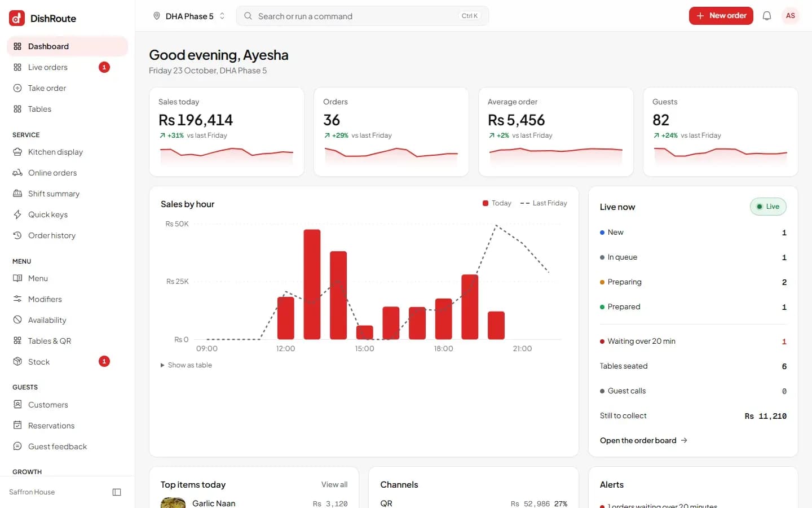Click the Still to collect Rs 11,210 value
This screenshot has width=812, height=508.
[766, 416]
